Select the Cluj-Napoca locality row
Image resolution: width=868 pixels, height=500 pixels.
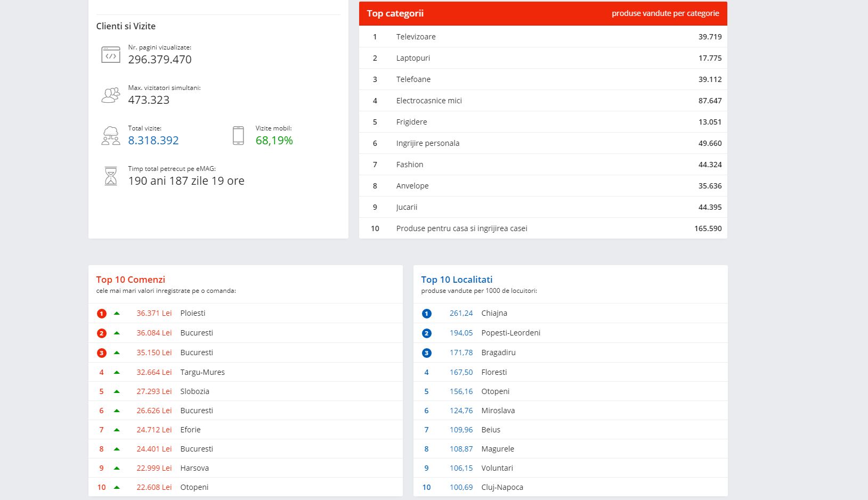tap(570, 487)
